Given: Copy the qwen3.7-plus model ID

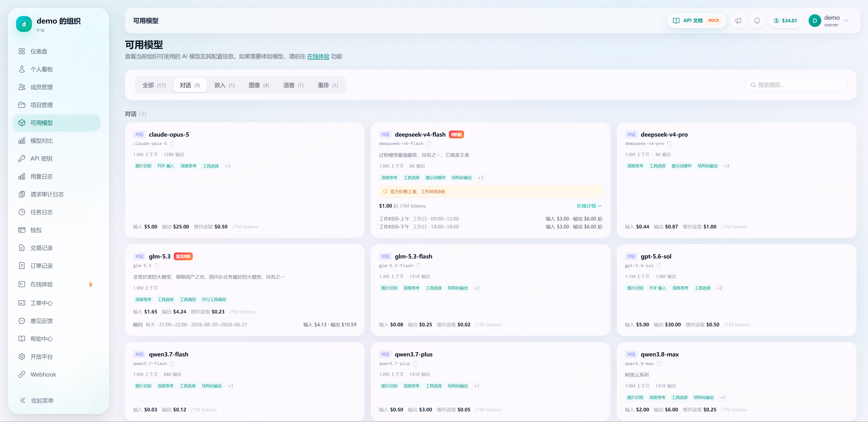Looking at the screenshot, I should point(415,364).
